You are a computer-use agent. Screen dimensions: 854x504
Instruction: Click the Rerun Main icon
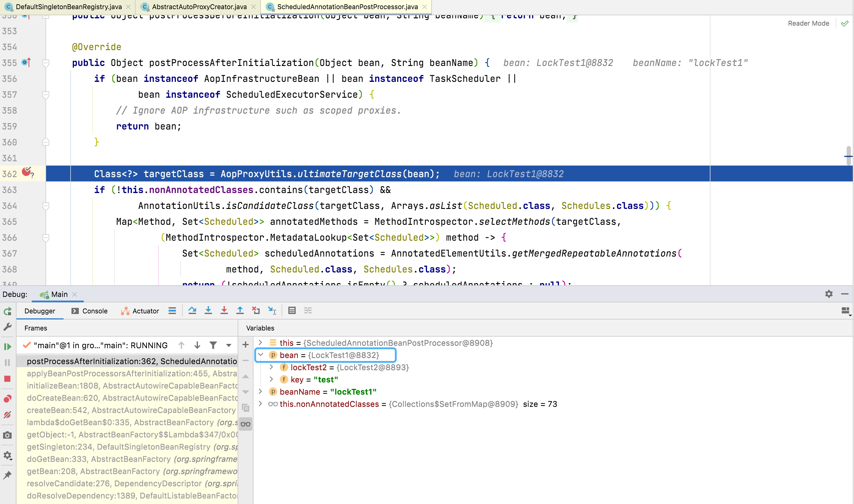tap(7, 311)
